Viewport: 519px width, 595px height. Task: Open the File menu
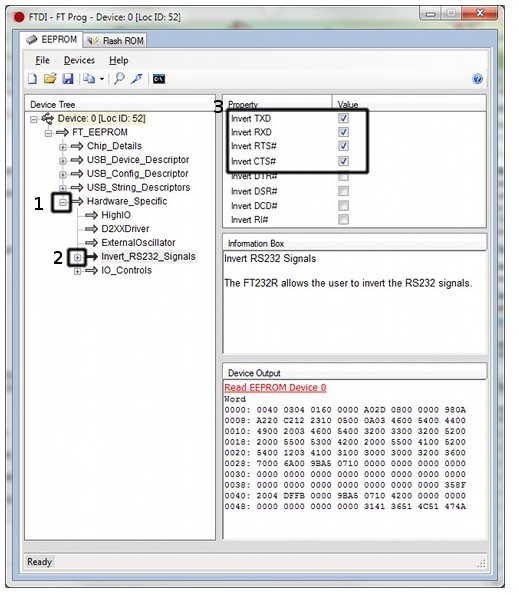click(x=42, y=60)
